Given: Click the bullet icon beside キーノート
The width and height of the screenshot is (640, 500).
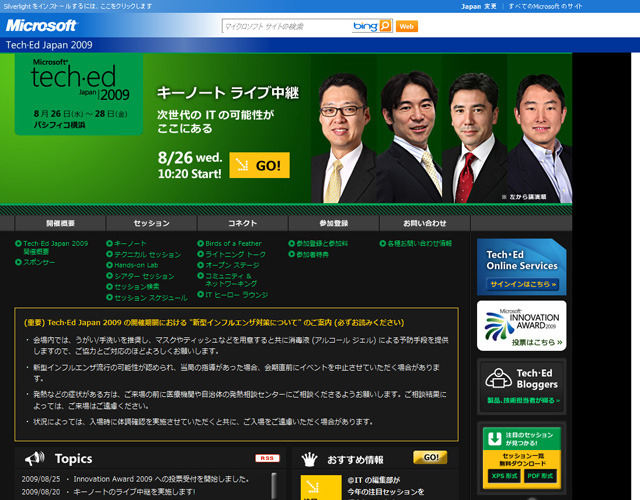Looking at the screenshot, I should [109, 243].
